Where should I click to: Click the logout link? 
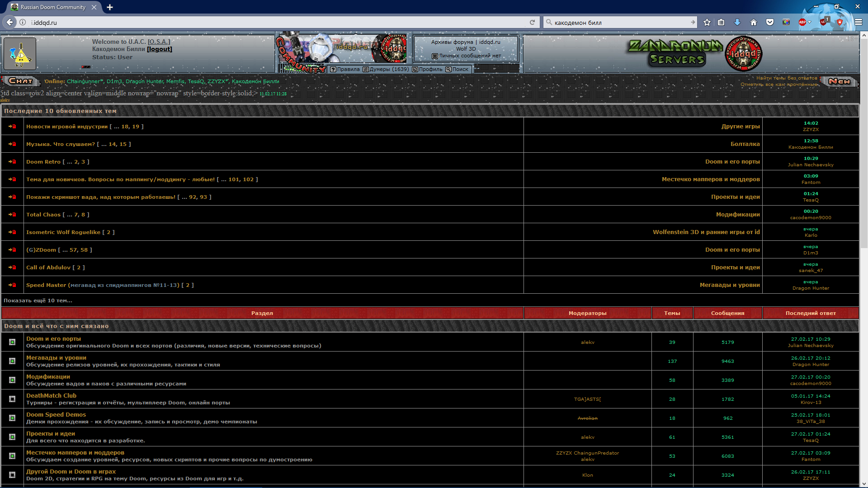point(159,49)
